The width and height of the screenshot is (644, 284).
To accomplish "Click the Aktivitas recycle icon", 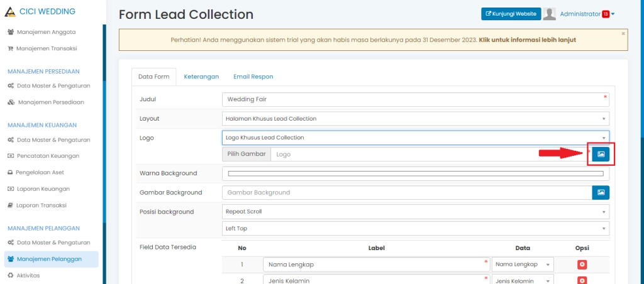I will pos(11,275).
